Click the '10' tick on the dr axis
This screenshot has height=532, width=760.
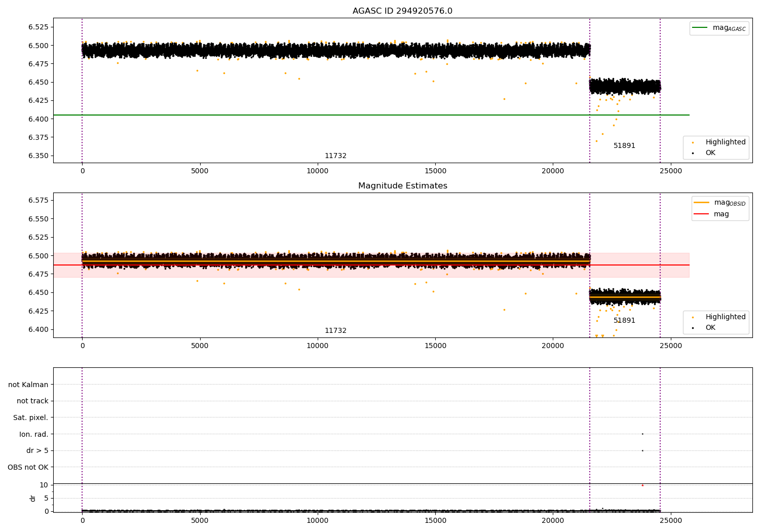coord(44,485)
